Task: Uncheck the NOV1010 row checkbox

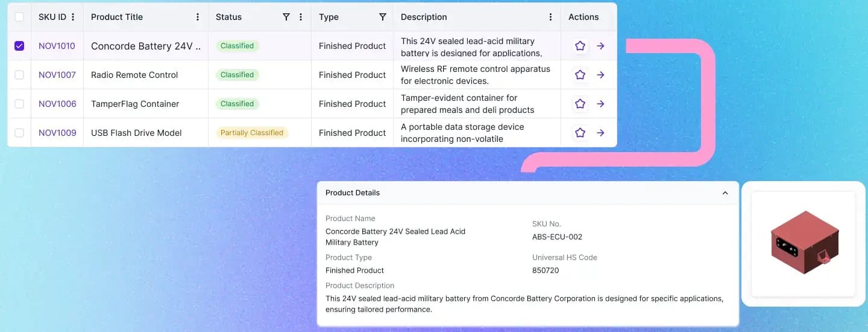Action: coord(19,46)
